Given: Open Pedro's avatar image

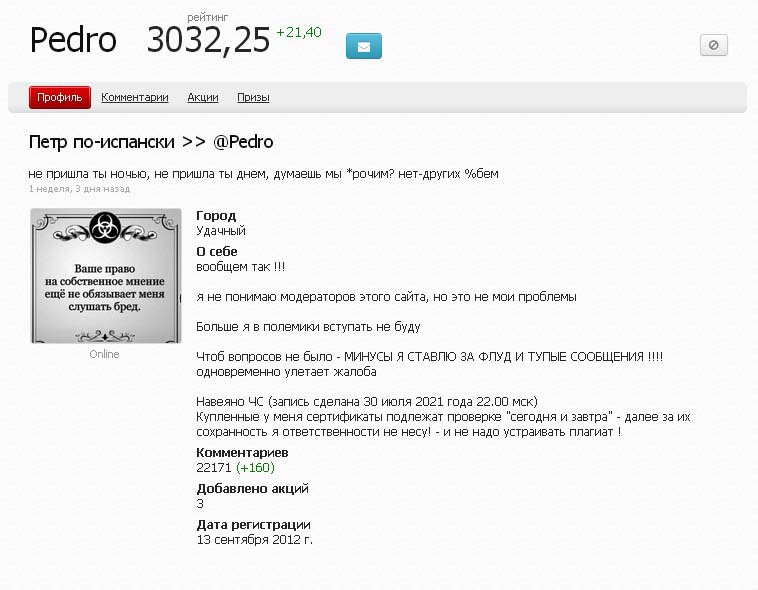Looking at the screenshot, I should click(x=105, y=276).
